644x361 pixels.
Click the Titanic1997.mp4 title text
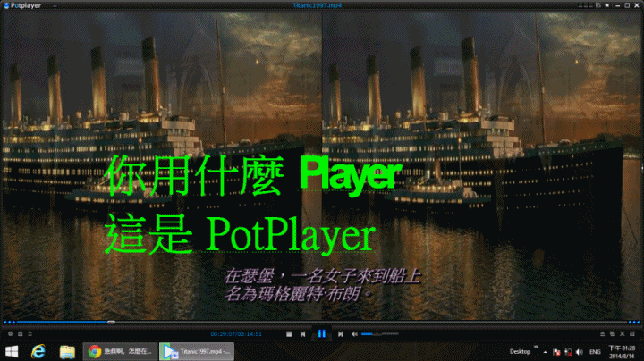(317, 5)
